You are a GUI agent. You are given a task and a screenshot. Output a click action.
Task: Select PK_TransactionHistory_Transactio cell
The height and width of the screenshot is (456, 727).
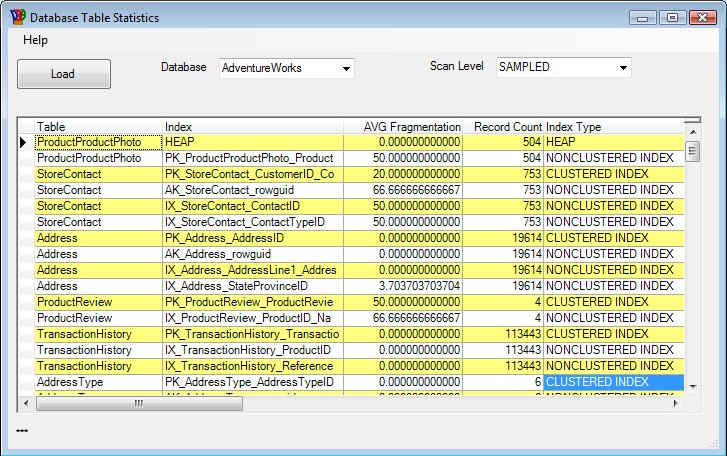point(253,334)
